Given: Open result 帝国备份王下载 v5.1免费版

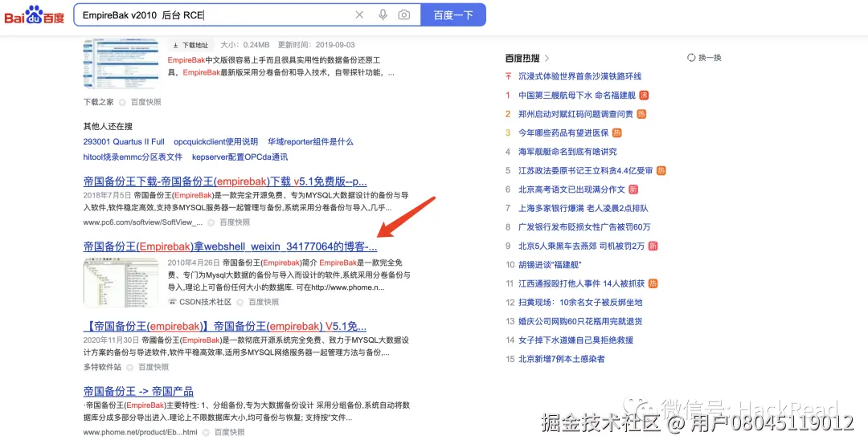Looking at the screenshot, I should (225, 181).
